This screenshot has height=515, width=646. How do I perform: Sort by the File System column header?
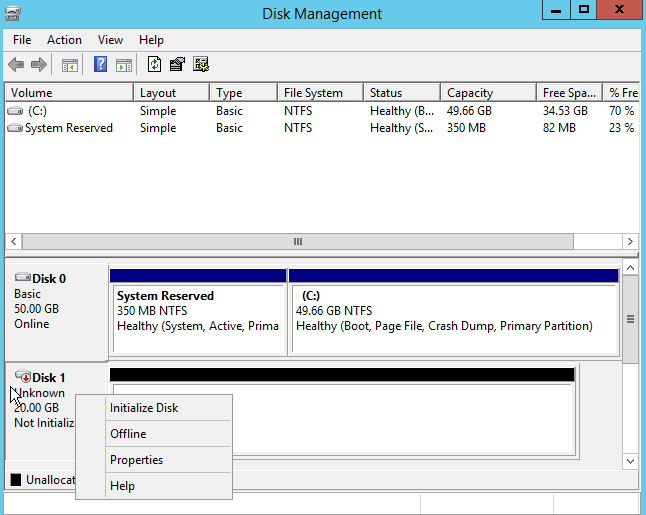coord(313,93)
